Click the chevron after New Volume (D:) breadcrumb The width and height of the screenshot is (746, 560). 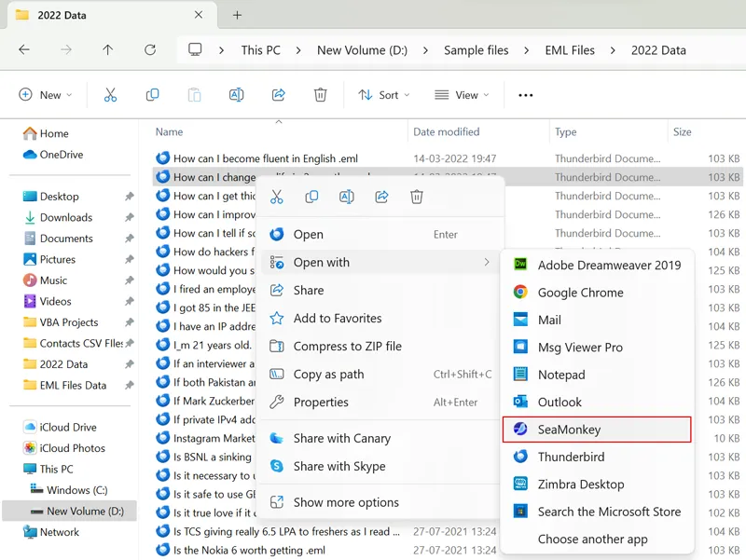(x=425, y=50)
